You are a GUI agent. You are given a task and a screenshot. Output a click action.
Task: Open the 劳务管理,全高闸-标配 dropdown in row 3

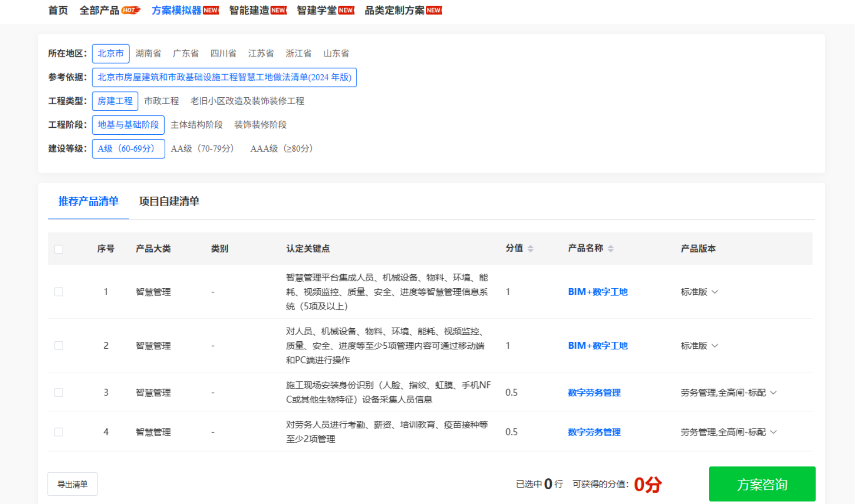click(x=728, y=392)
